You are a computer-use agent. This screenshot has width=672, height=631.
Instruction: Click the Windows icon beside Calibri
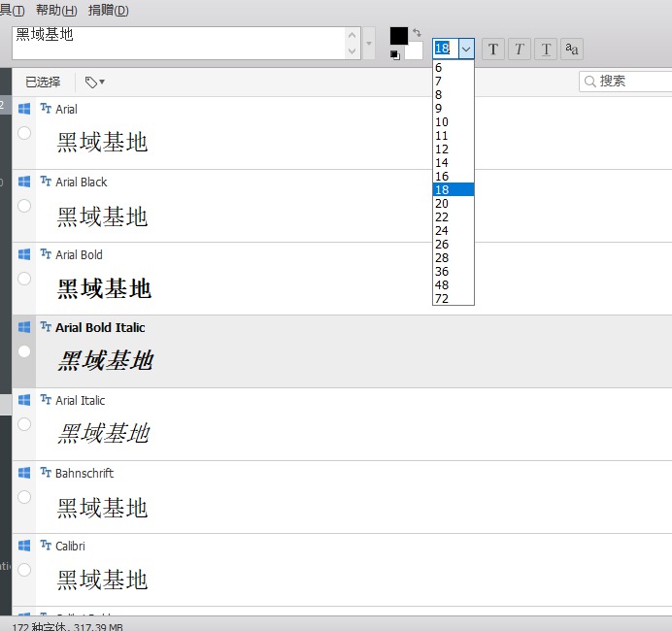[x=24, y=546]
